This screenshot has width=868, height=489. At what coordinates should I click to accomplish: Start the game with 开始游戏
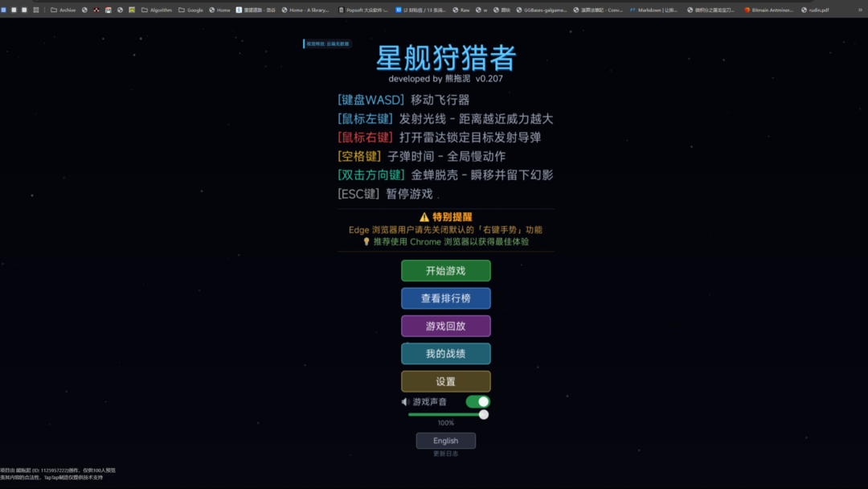[445, 271]
